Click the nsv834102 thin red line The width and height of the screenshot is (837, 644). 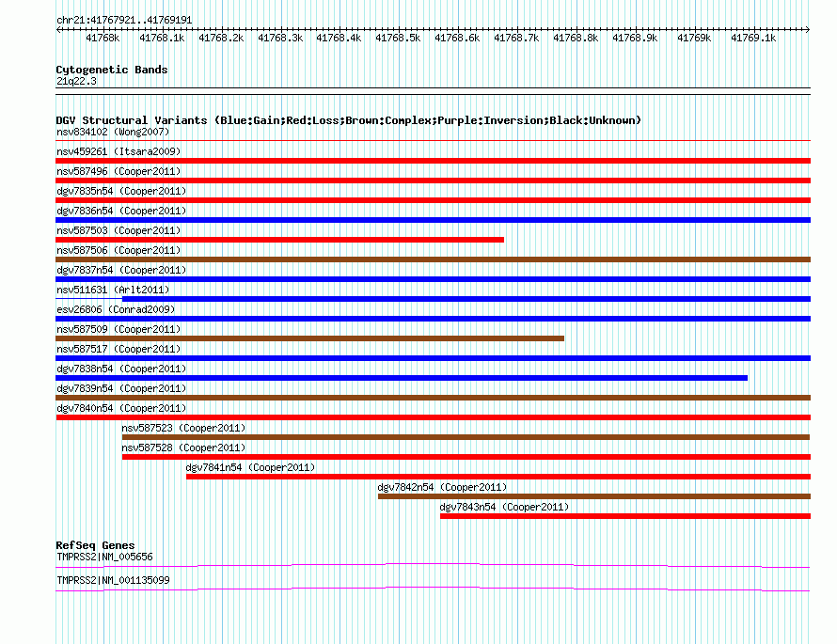pyautogui.click(x=433, y=140)
